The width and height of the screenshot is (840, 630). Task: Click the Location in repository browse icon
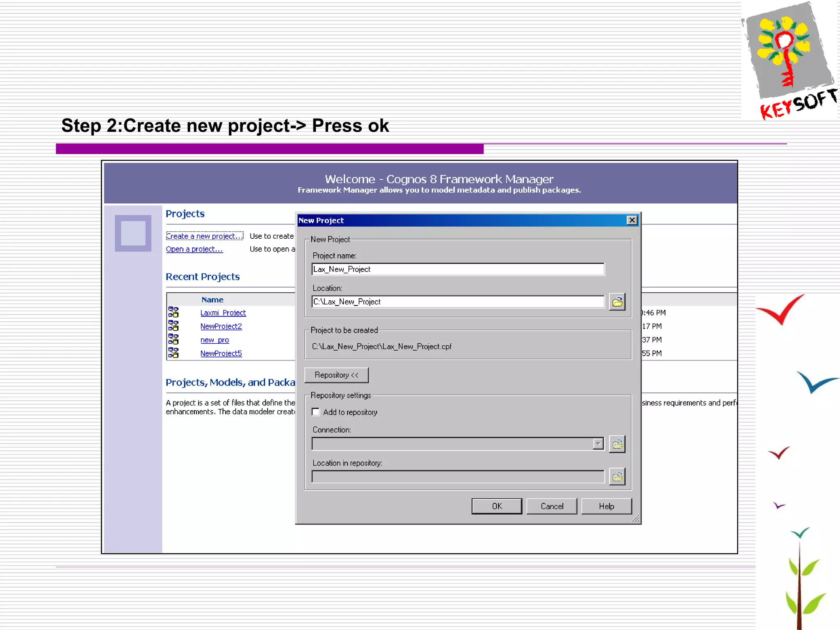click(x=617, y=476)
